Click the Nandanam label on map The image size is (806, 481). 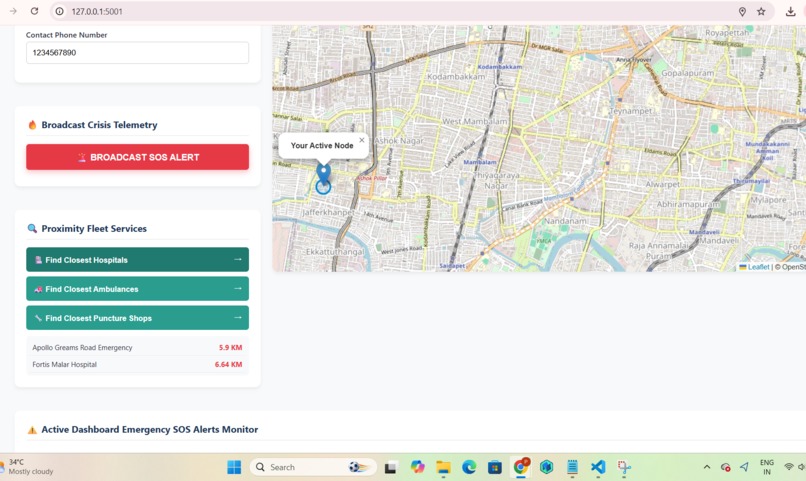point(565,221)
